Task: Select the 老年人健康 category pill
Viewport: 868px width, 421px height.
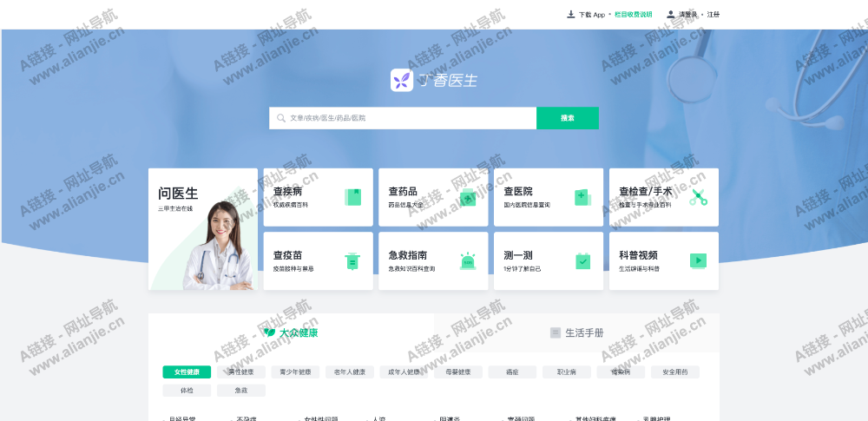Action: point(349,372)
